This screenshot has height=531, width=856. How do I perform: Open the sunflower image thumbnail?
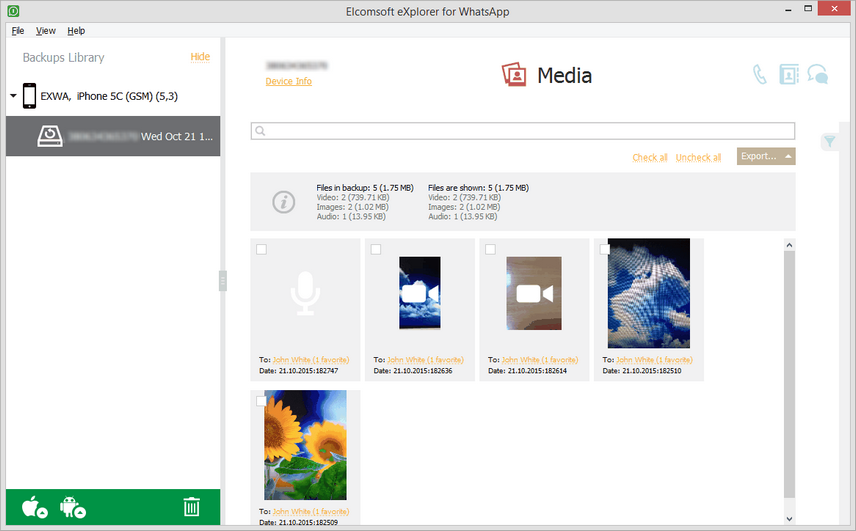[305, 445]
